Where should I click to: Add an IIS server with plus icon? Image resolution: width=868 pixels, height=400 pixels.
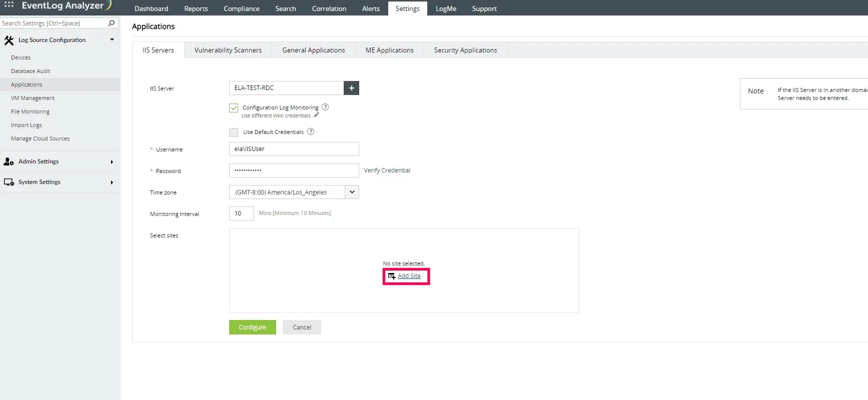(352, 88)
